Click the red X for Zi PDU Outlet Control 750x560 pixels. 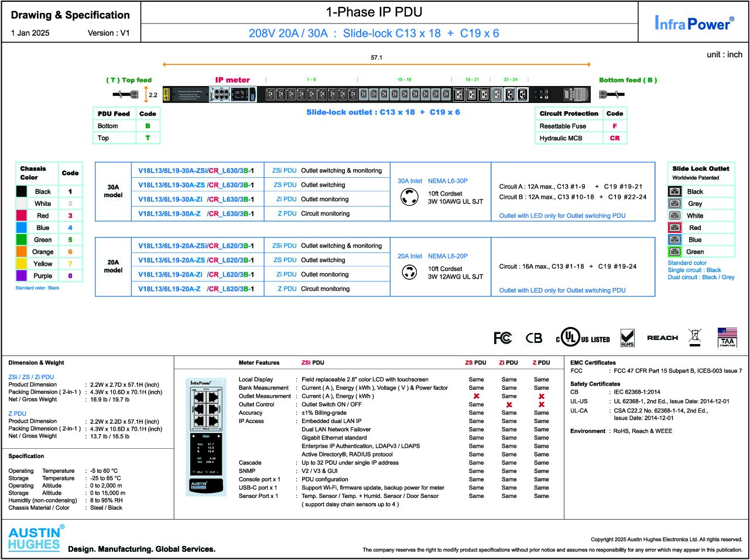pos(509,404)
